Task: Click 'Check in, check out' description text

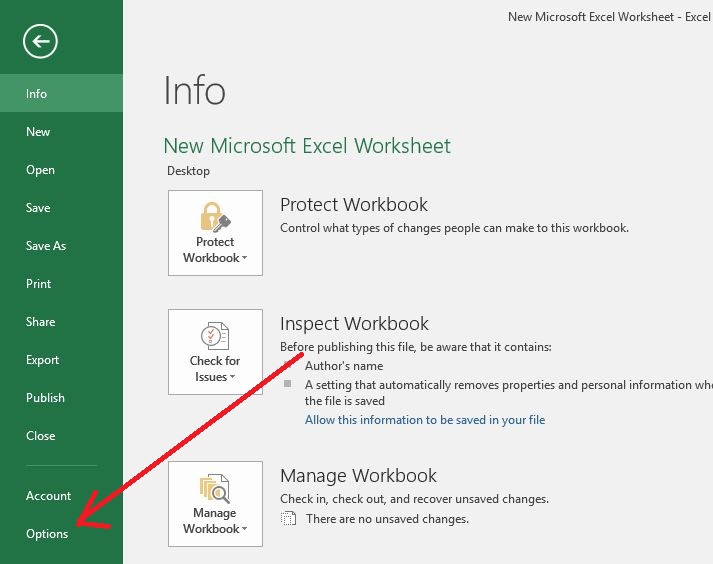Action: (x=414, y=499)
